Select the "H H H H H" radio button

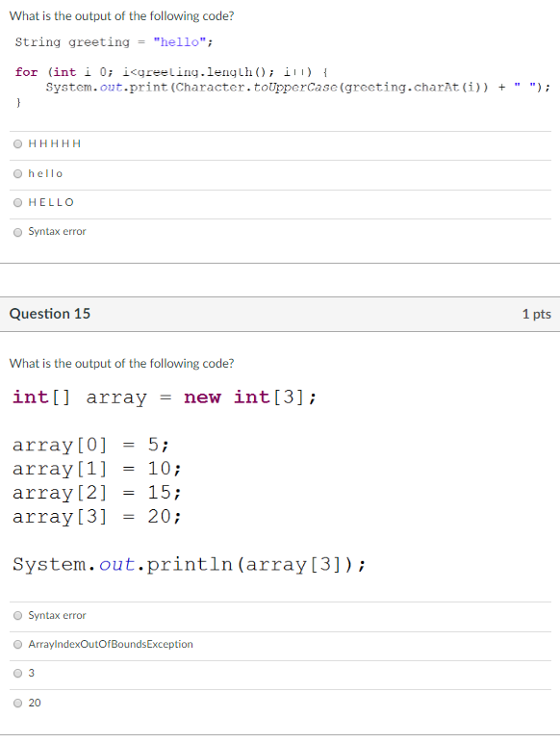coord(18,144)
